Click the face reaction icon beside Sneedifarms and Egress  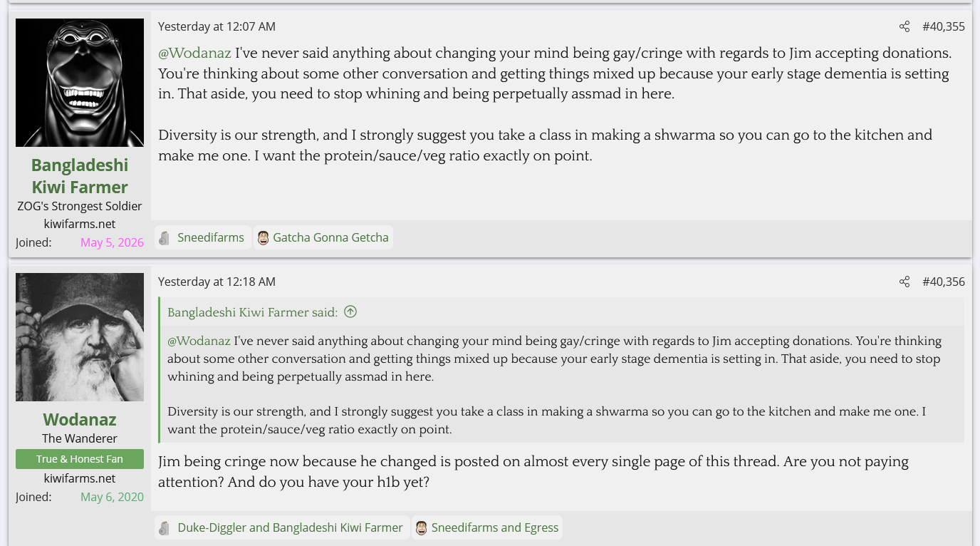(421, 528)
